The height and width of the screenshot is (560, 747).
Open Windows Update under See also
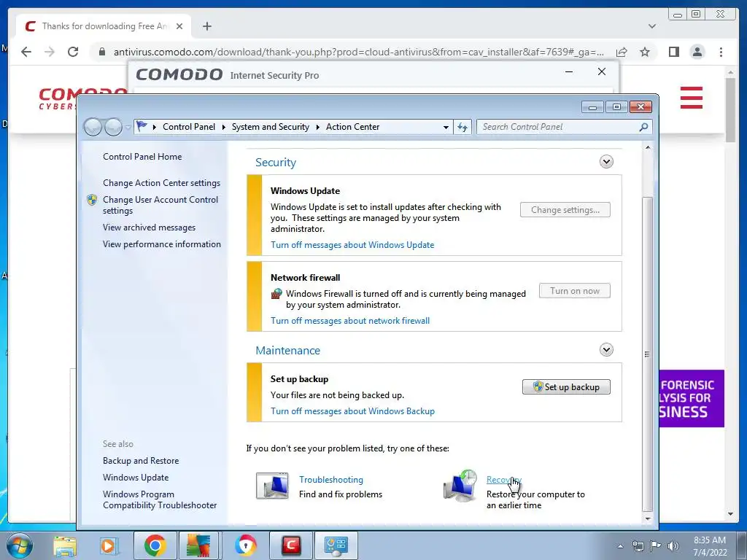coord(135,478)
